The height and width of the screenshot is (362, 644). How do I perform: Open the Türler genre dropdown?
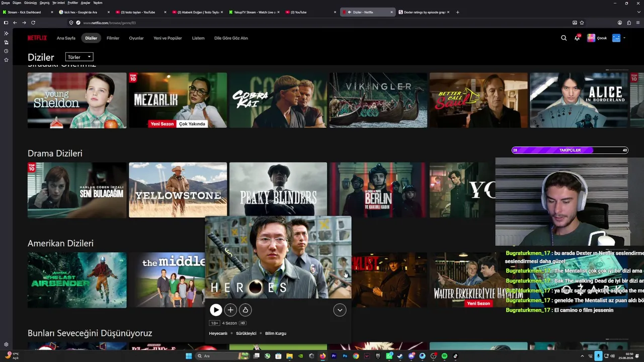point(79,57)
